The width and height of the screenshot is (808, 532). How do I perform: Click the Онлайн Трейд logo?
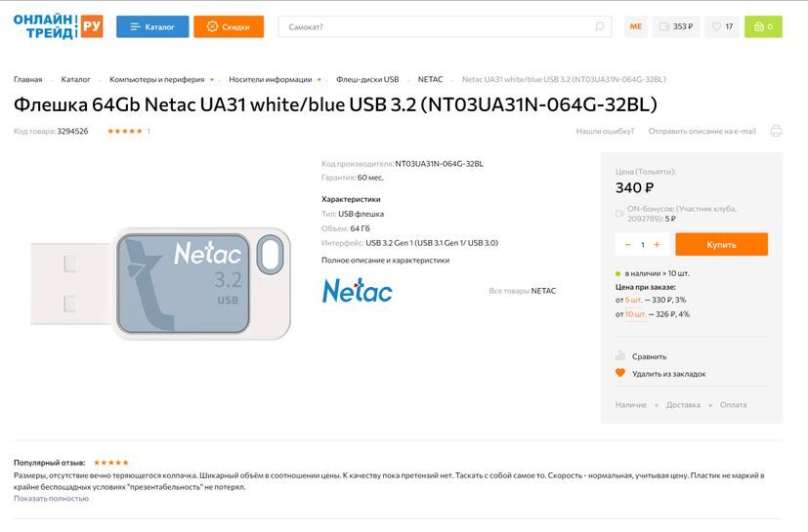[x=58, y=26]
